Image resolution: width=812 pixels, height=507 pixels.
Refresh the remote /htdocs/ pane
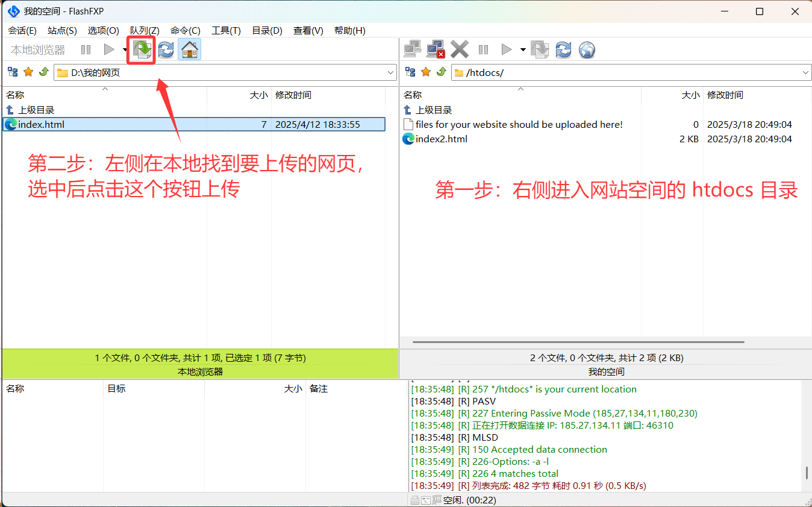pyautogui.click(x=563, y=49)
